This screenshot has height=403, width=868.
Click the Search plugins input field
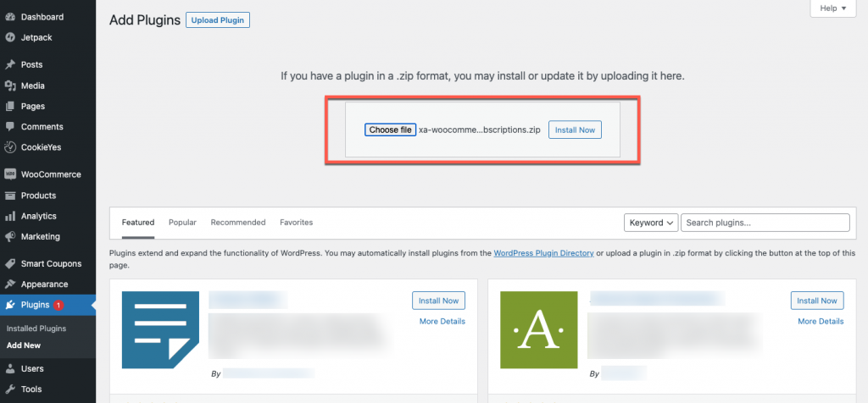point(765,223)
